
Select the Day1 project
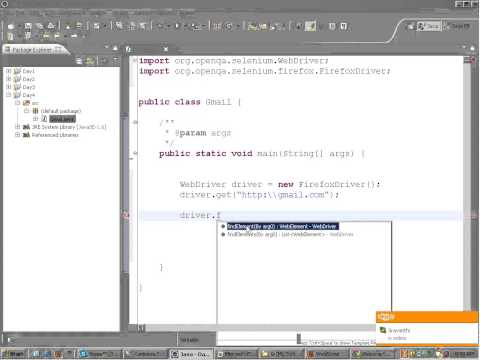[28, 71]
